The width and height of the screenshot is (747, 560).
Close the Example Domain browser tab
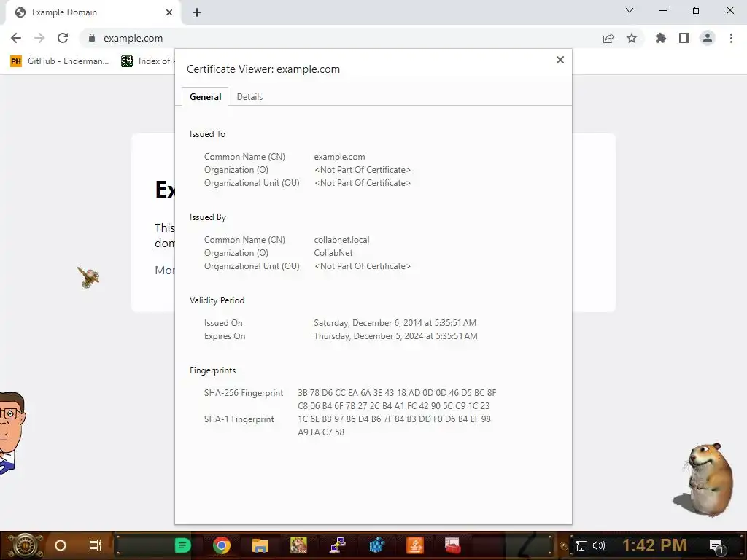point(169,12)
